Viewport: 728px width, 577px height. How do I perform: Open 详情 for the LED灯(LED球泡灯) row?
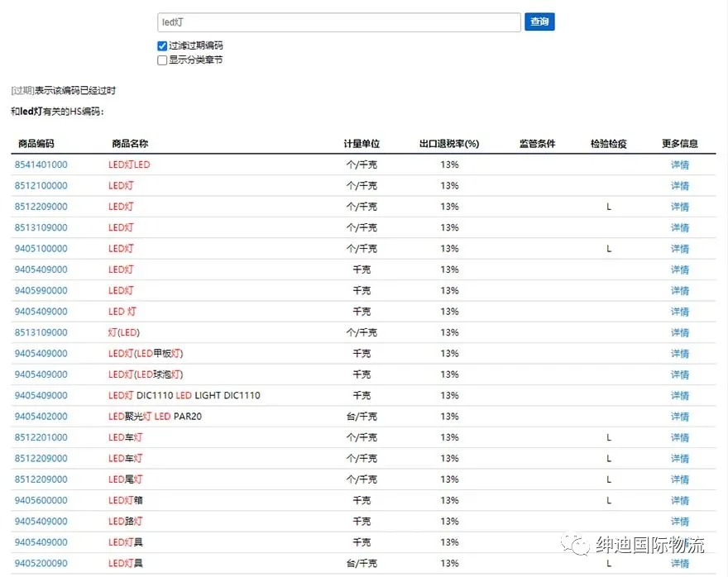click(679, 374)
